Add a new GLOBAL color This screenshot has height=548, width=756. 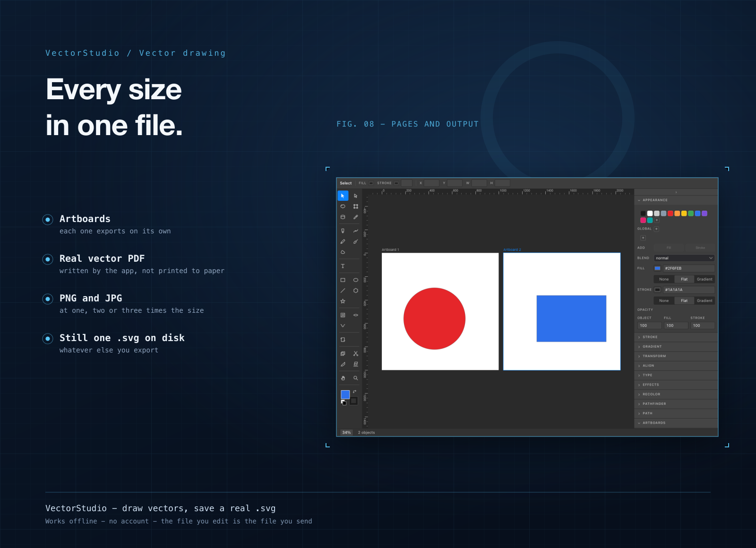point(656,229)
